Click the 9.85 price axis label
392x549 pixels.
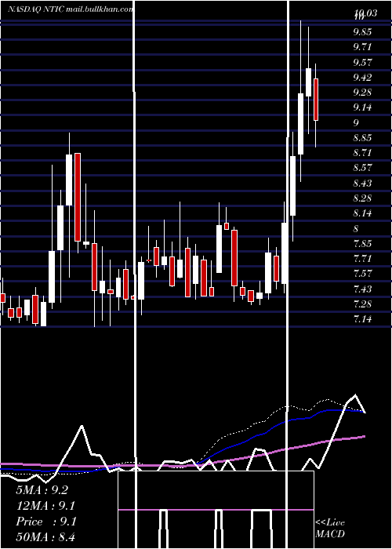362,32
